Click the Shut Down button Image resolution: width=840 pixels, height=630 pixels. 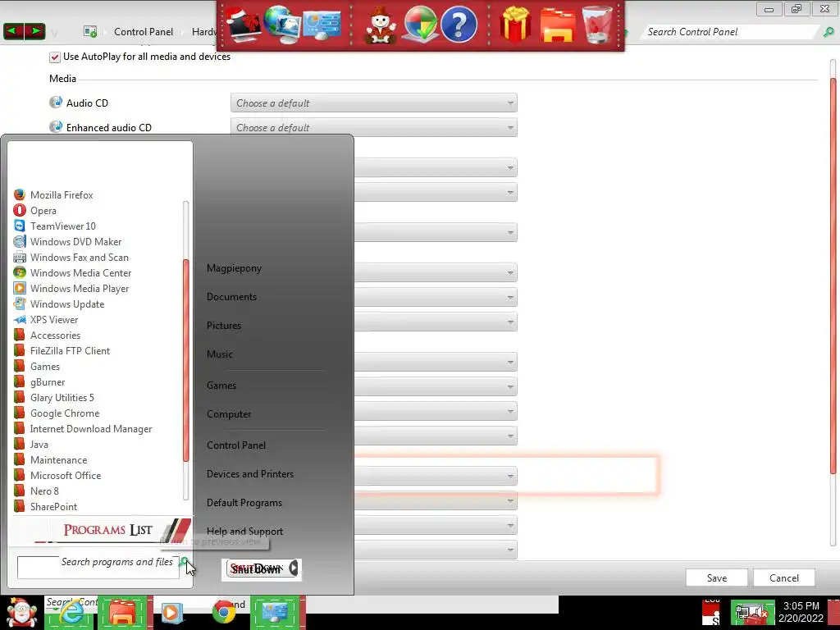pos(257,568)
